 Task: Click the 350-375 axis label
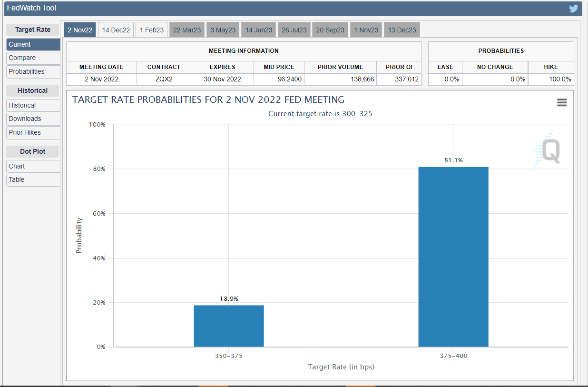coord(229,356)
